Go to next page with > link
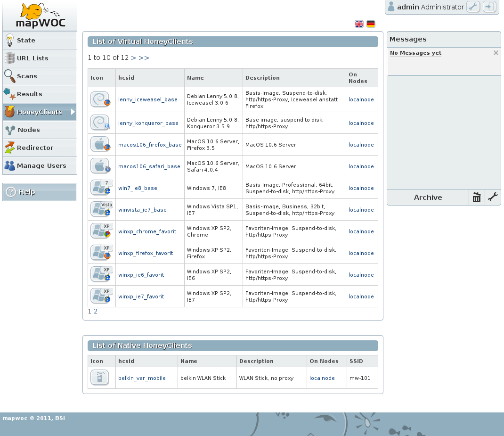The image size is (504, 436). [133, 58]
